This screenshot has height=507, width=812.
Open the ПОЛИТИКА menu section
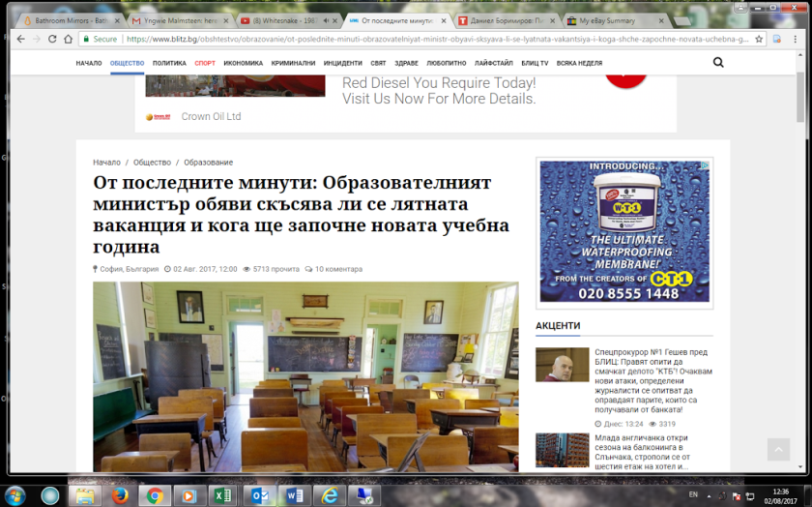tap(169, 63)
